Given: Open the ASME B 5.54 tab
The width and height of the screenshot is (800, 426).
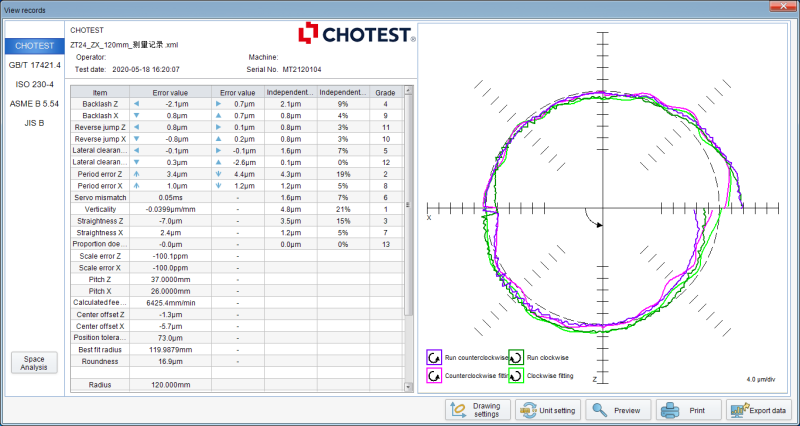Looking at the screenshot, I should [x=34, y=103].
